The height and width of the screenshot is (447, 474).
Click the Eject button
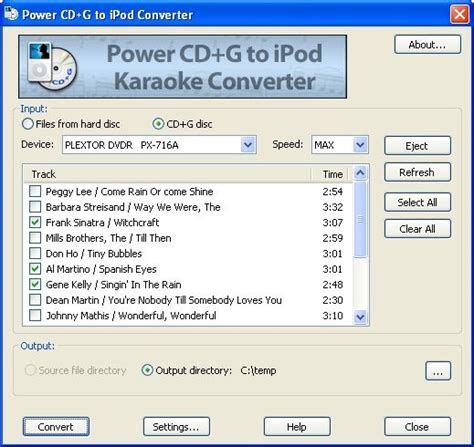coord(417,146)
